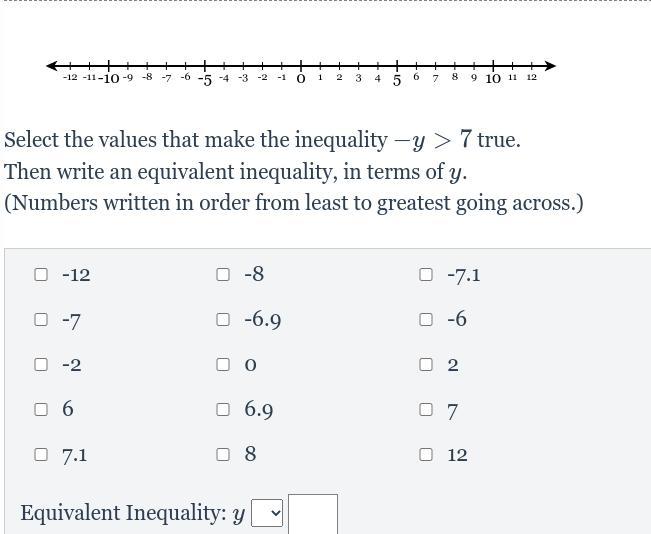Tick the -6 checkbox
The height and width of the screenshot is (534, 651).
(426, 320)
